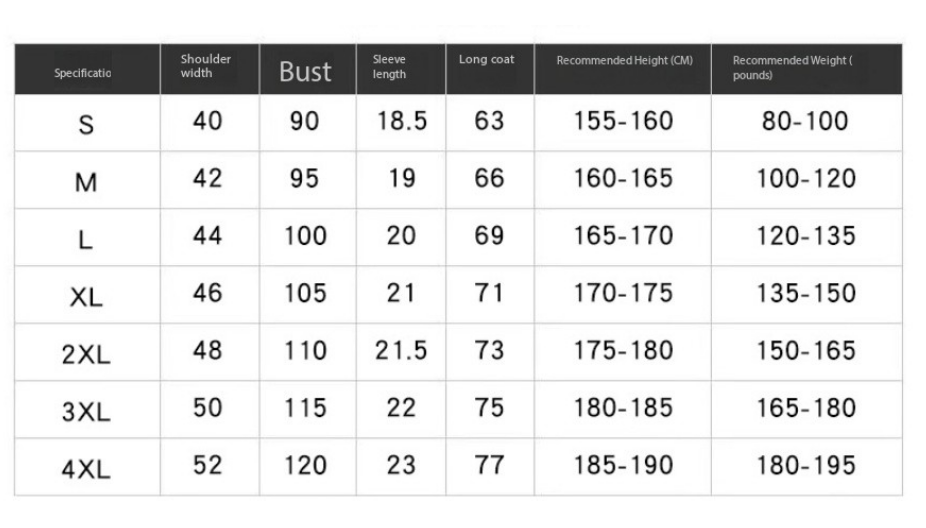
Task: Select the 2XL size row label
Action: (x=86, y=355)
